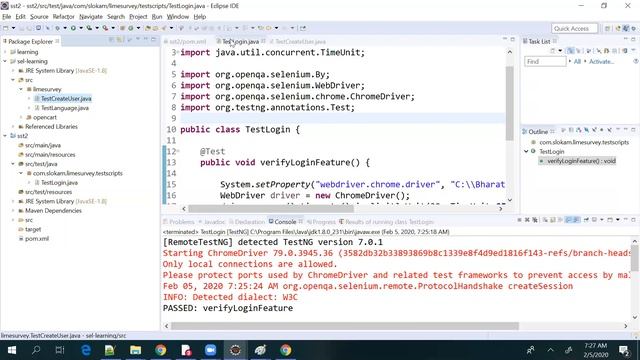Viewport: 640px width, 360px height.
Task: Switch to sst2/pom.xml editor tab
Action: pos(187,42)
